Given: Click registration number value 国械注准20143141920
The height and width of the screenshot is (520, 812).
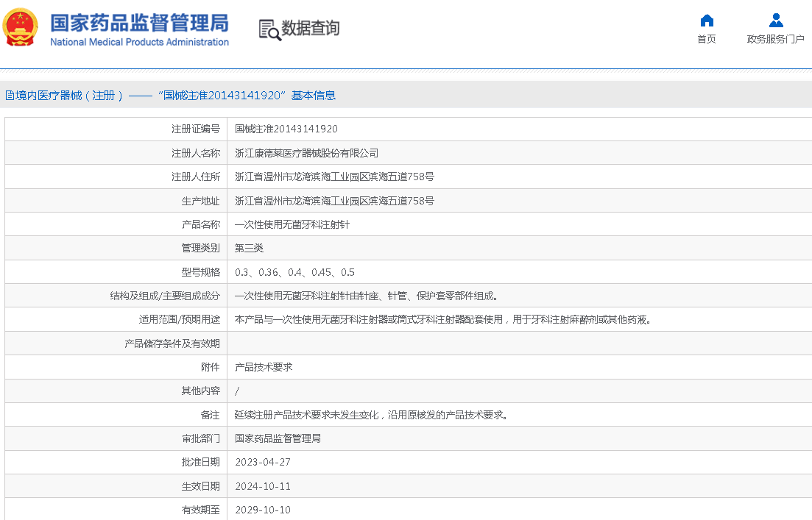Looking at the screenshot, I should pos(286,129).
